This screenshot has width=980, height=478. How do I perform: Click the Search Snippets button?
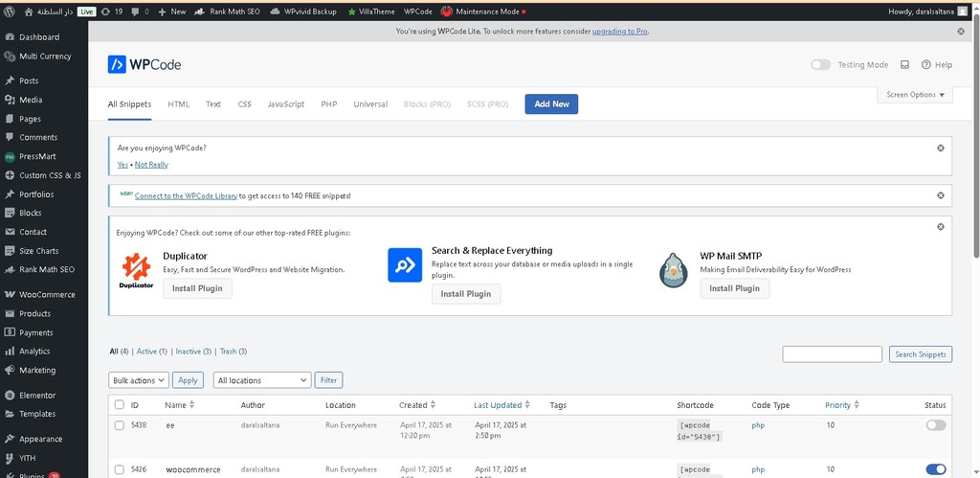coord(921,354)
